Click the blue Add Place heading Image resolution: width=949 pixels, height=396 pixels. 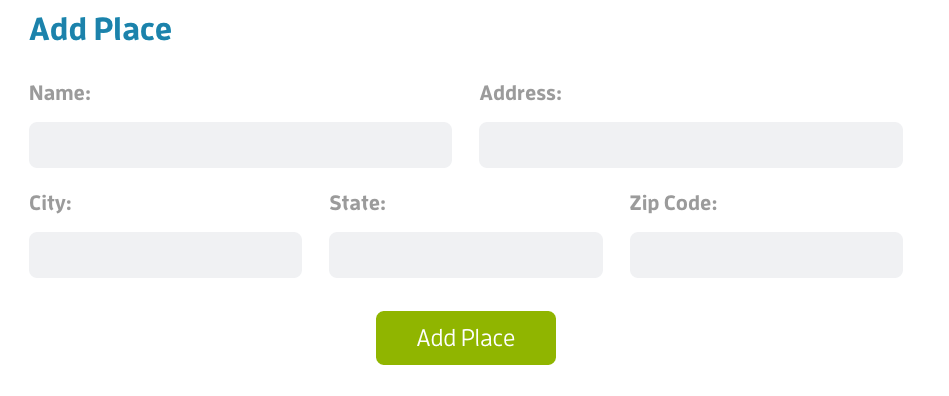[100, 29]
